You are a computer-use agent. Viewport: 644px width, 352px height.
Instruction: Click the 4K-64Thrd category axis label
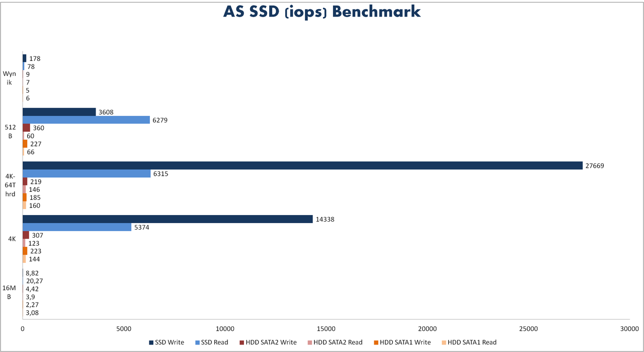(x=10, y=185)
